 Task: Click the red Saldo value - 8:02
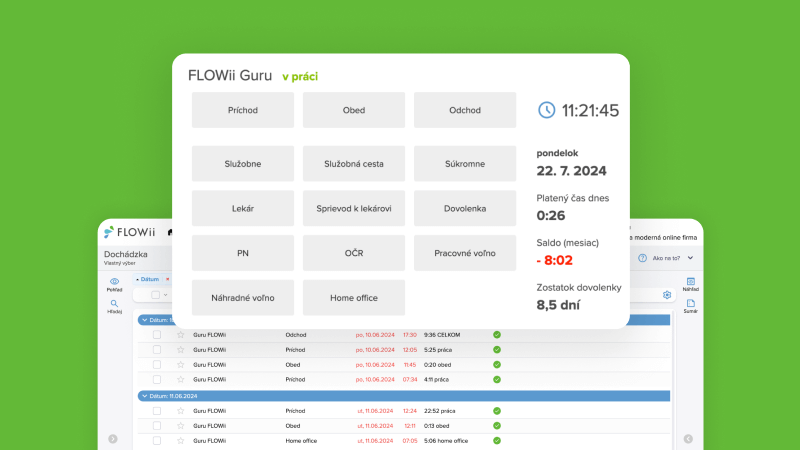click(x=555, y=260)
